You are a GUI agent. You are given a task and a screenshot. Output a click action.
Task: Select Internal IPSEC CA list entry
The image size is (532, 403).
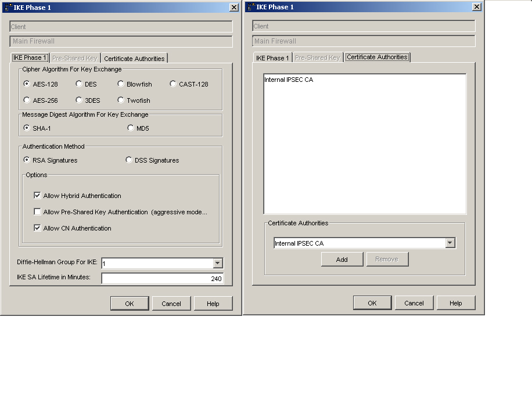pos(289,80)
